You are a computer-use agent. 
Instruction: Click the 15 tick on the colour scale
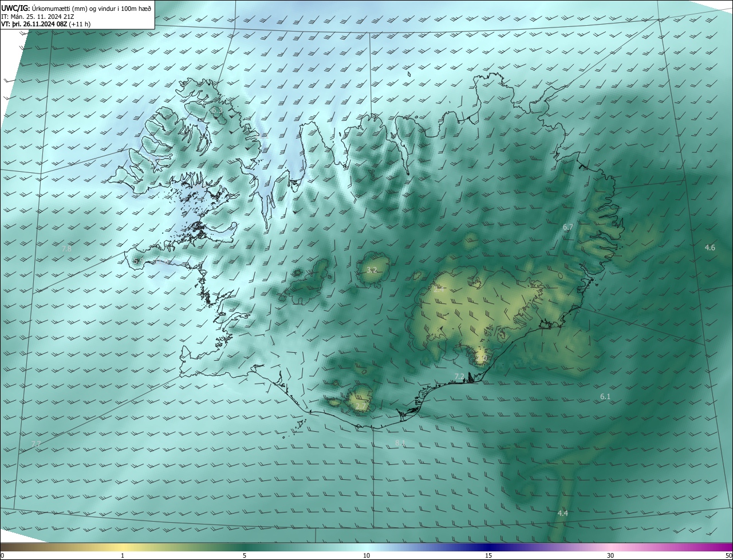(x=488, y=555)
